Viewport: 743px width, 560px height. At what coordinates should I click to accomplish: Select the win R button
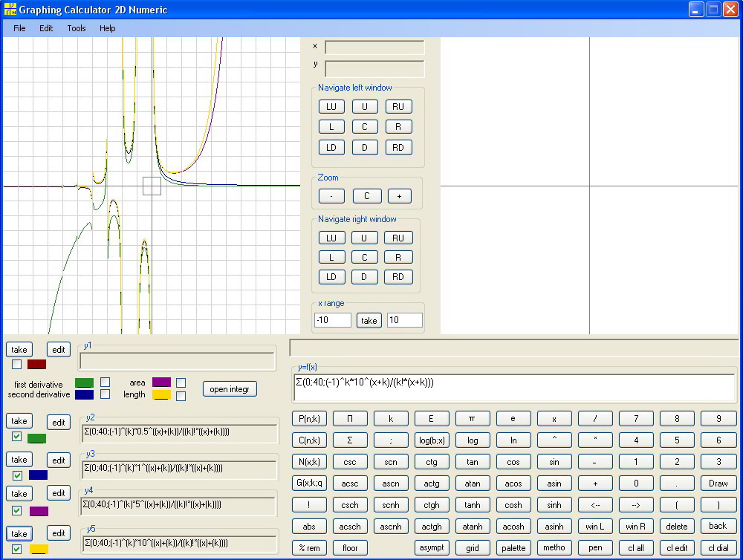636,527
